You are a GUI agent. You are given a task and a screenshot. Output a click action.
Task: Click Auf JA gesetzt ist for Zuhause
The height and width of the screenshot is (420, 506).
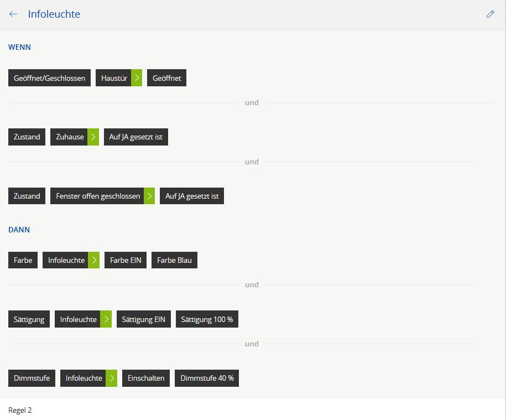(x=135, y=137)
